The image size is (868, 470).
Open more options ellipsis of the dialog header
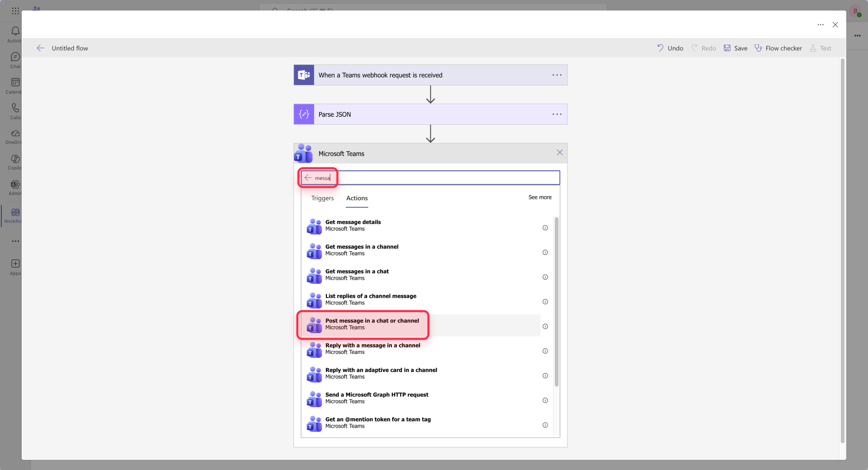click(x=821, y=25)
